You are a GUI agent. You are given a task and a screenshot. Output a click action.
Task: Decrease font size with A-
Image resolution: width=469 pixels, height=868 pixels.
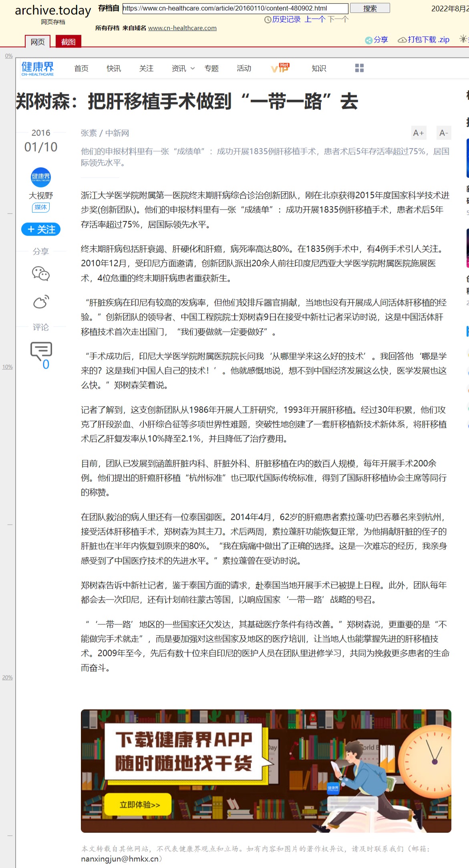pos(443,133)
